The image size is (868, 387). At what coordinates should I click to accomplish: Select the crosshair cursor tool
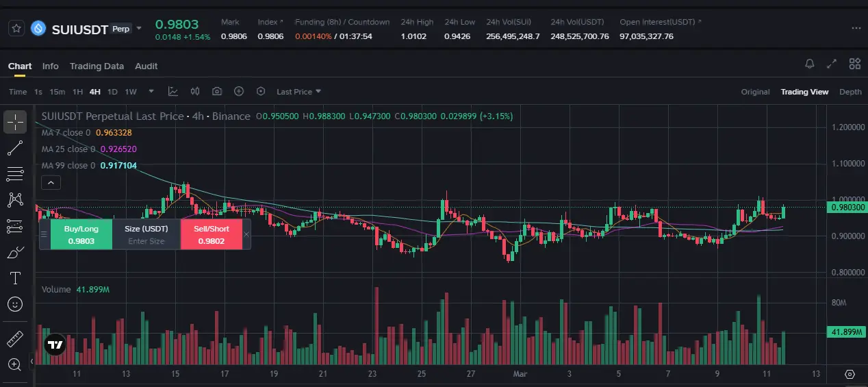[14, 121]
